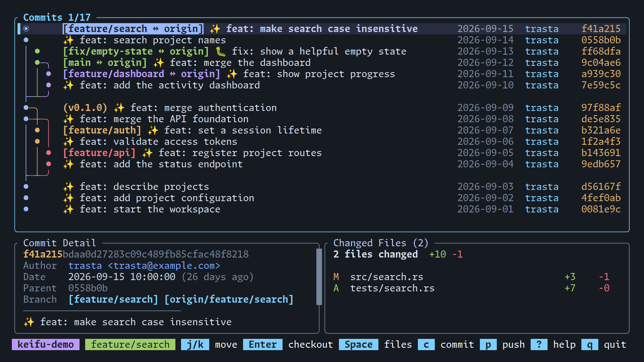Click the feature/api branch label
Screen dimensions: 644x362
coord(99,153)
